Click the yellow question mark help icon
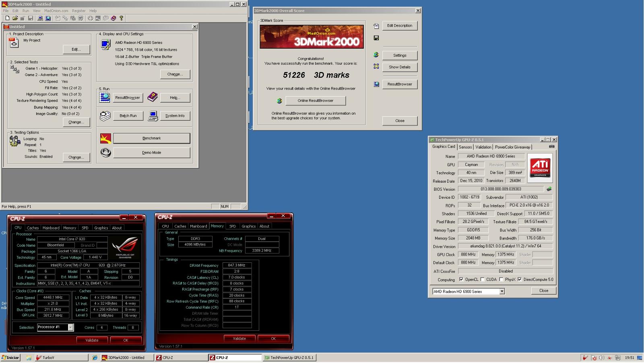This screenshot has height=363, width=644. 121,18
